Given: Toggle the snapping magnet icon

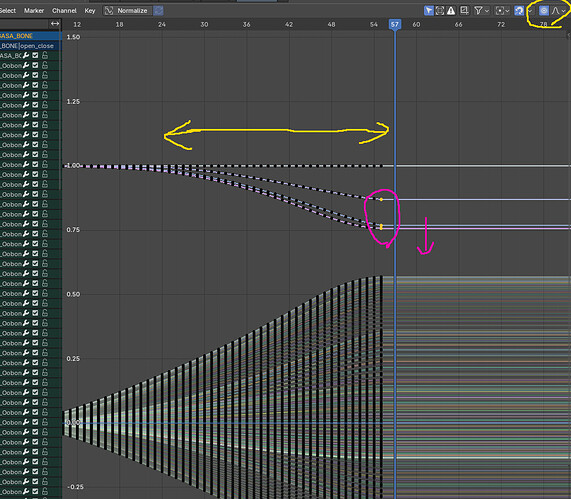Looking at the screenshot, I should [x=519, y=11].
